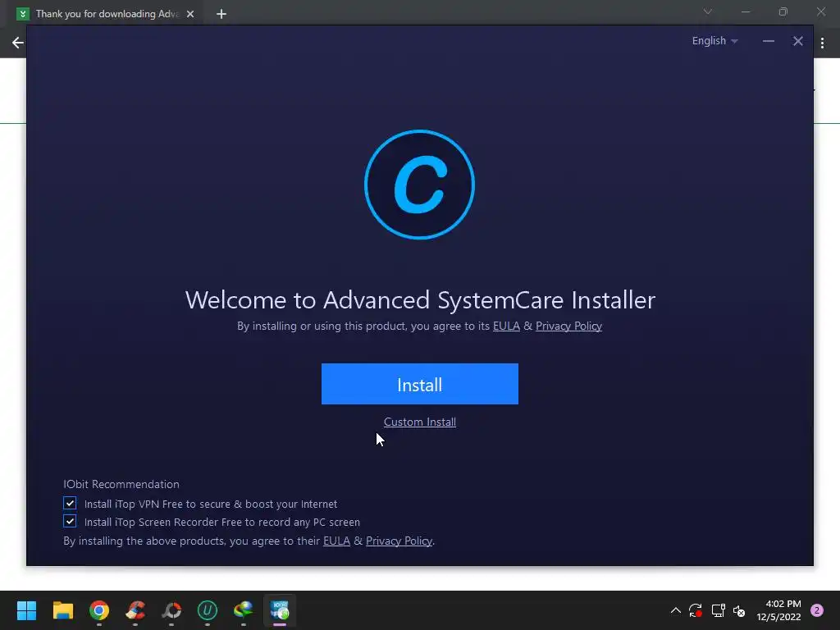Open the Custom Install link

coord(419,422)
